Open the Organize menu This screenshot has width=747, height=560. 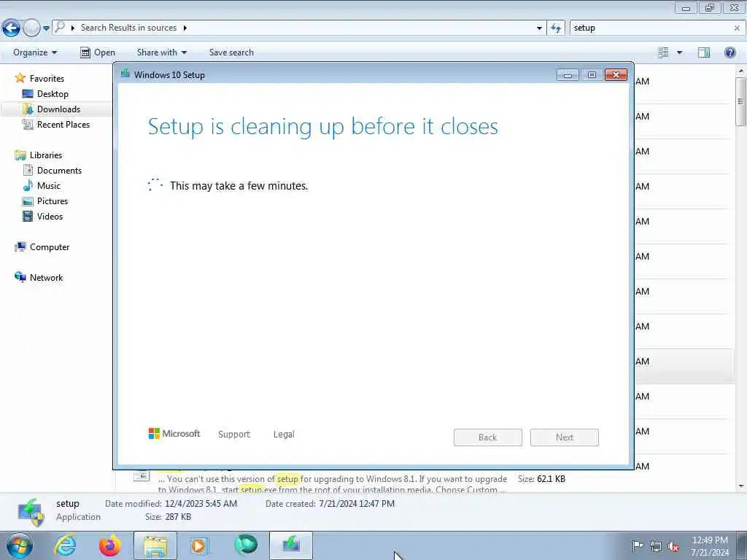(x=35, y=52)
